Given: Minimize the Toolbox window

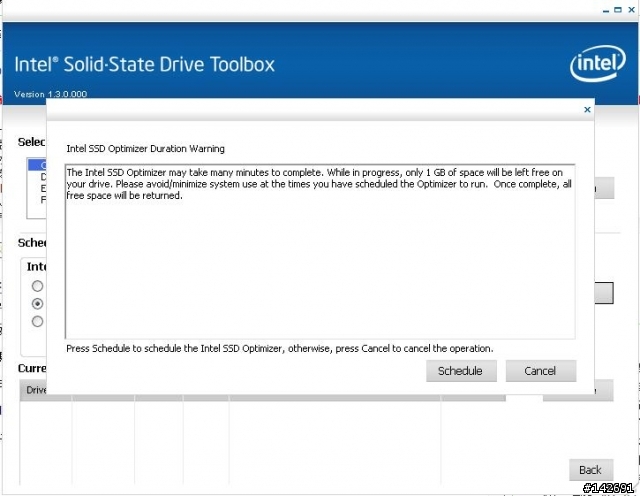Looking at the screenshot, I should [x=606, y=10].
